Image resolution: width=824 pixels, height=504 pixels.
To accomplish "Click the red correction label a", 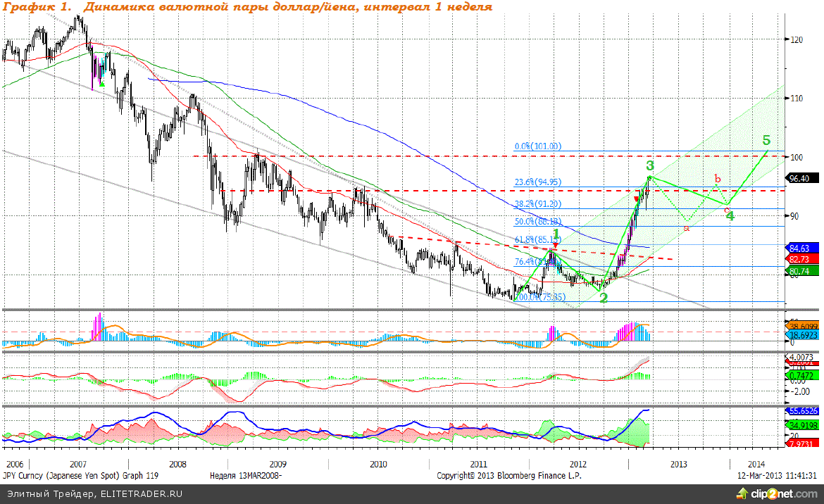I will tap(686, 227).
